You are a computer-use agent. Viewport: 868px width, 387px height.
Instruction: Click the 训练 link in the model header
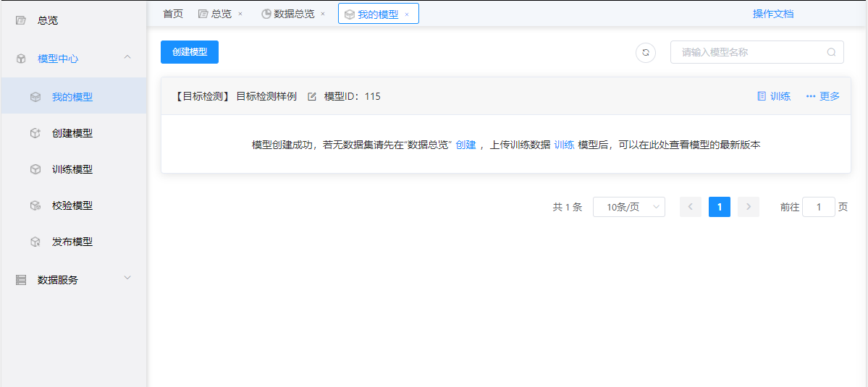[780, 97]
